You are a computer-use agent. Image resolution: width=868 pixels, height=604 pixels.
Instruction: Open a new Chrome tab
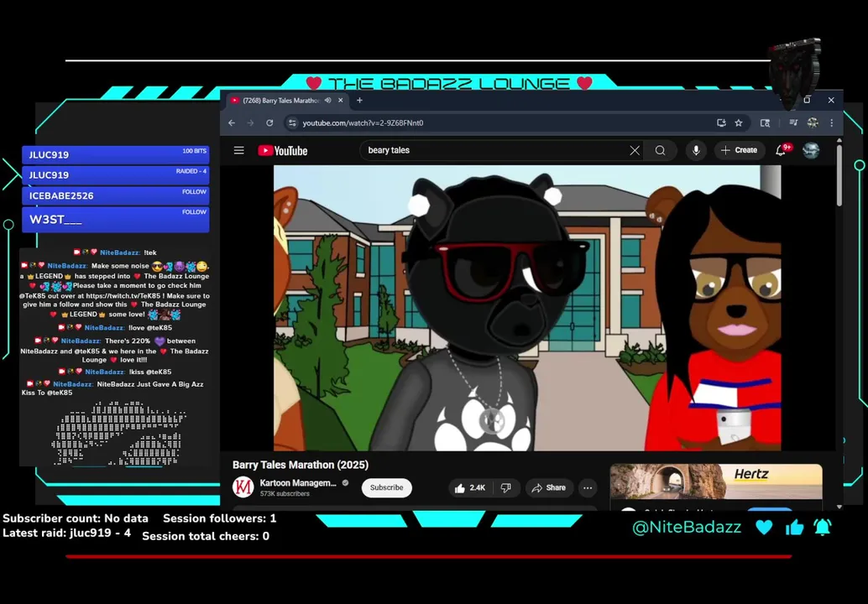click(359, 100)
